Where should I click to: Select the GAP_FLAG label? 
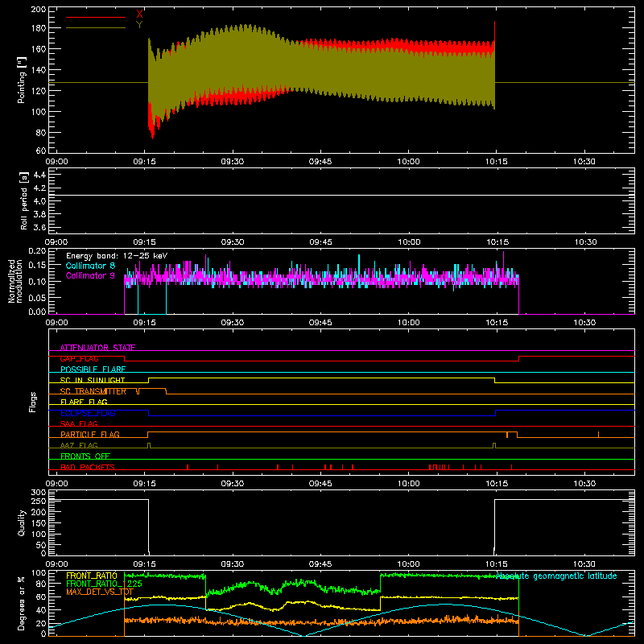(79, 358)
